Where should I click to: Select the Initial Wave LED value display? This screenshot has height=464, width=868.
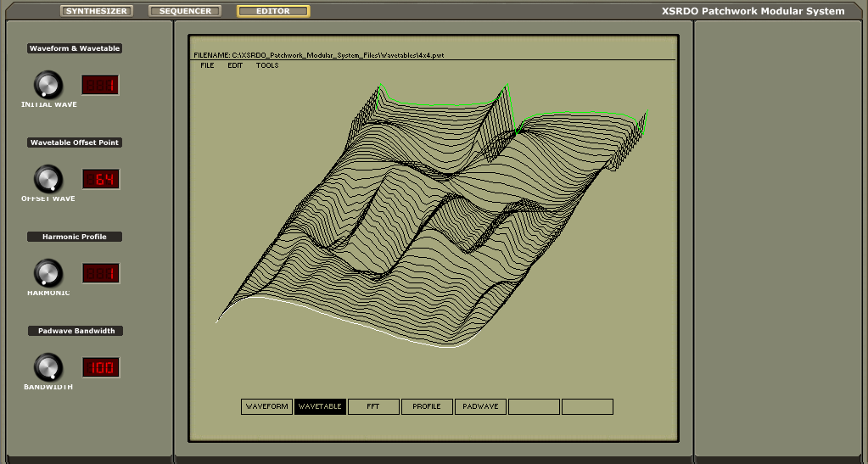tap(100, 85)
